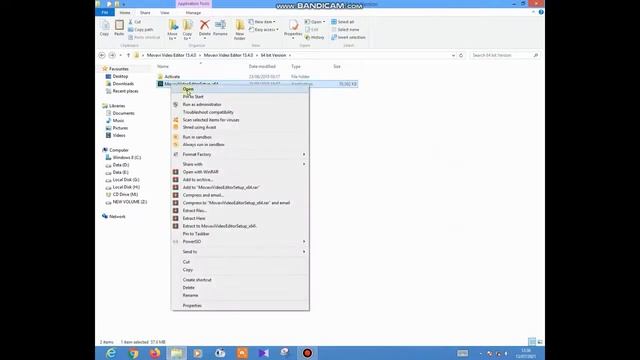Click Copy path in the ribbon
The width and height of the screenshot is (640, 360).
[141, 29]
